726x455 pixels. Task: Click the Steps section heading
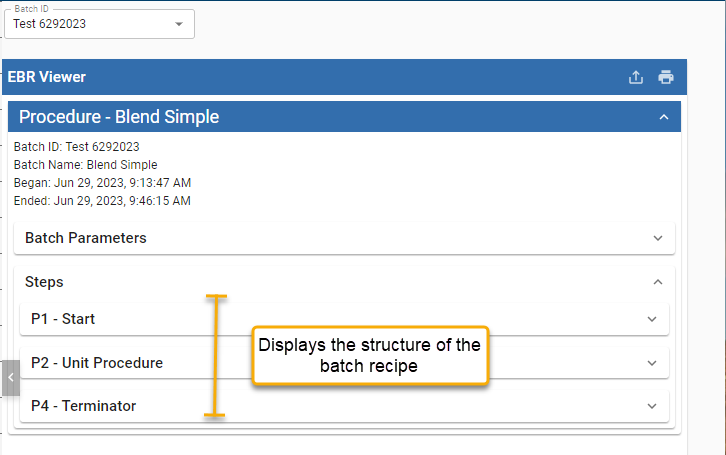pyautogui.click(x=44, y=282)
